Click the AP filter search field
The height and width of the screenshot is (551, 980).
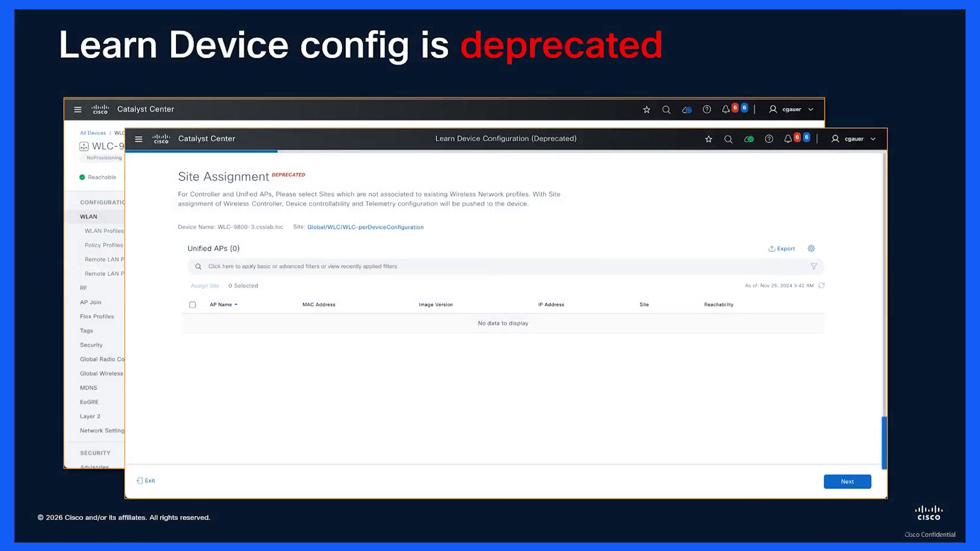tap(505, 266)
